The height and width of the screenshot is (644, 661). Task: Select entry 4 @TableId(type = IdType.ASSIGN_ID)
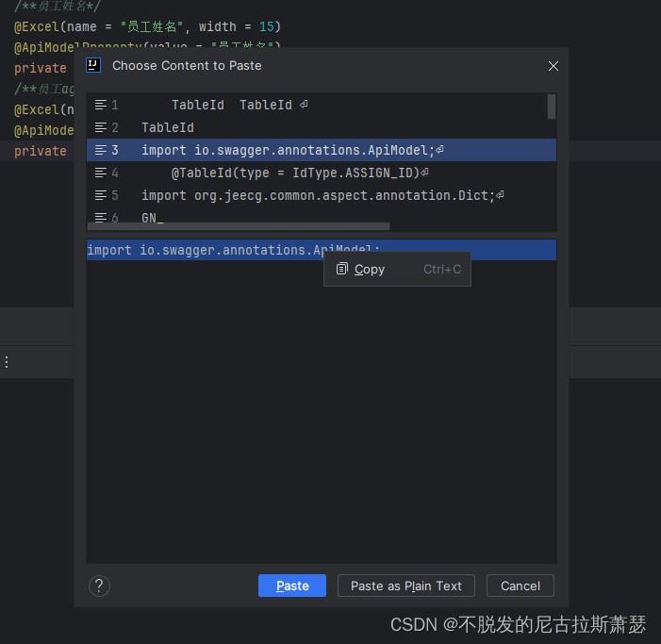click(x=322, y=173)
